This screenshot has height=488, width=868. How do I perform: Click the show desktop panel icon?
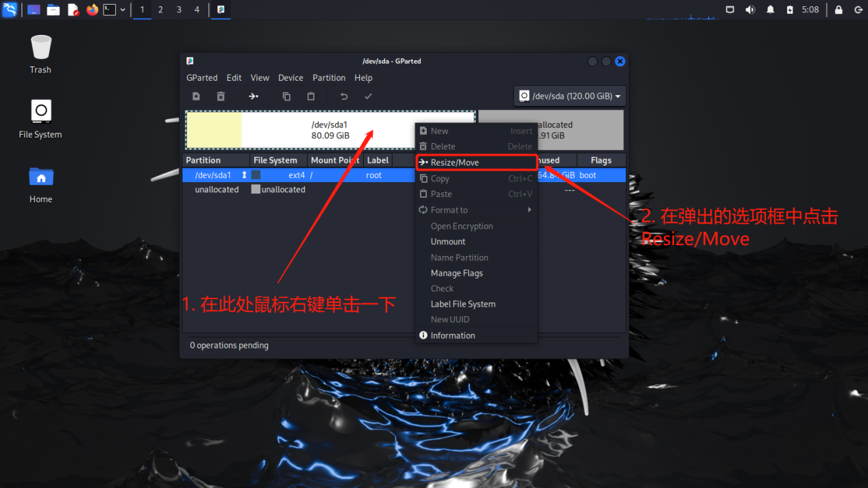click(x=34, y=10)
